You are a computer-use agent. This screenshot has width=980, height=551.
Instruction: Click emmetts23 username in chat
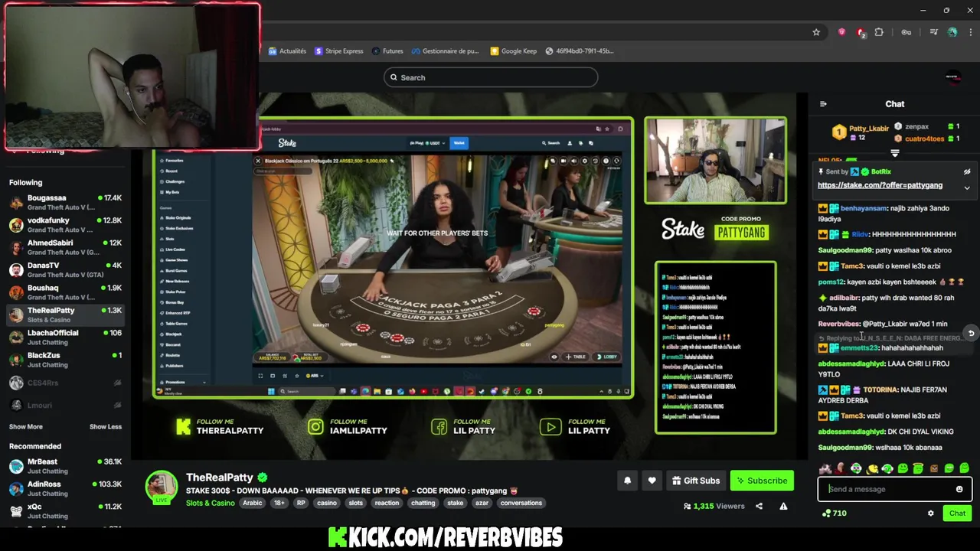coord(859,348)
